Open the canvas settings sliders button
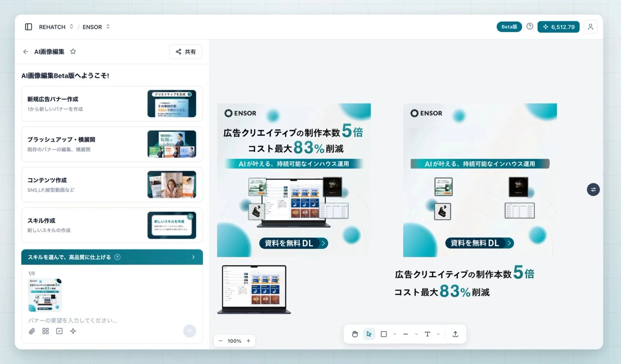Image resolution: width=621 pixels, height=364 pixels. (593, 190)
